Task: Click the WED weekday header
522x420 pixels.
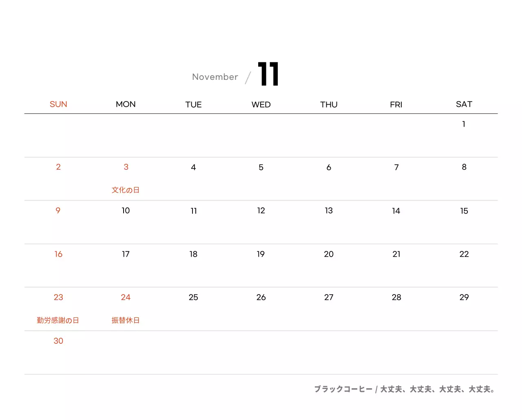Action: [261, 105]
